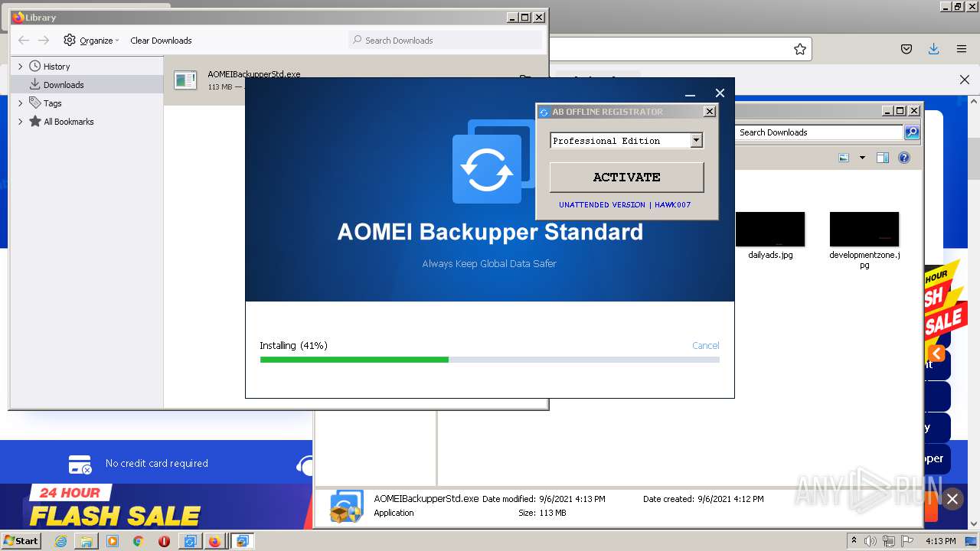This screenshot has height=551, width=980.
Task: Open Windows Media Player from taskbar
Action: [113, 541]
